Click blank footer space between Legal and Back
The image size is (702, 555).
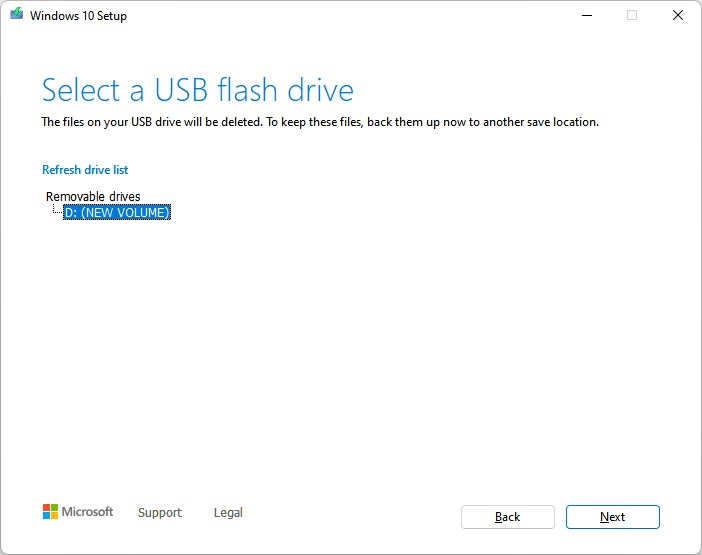click(x=350, y=515)
